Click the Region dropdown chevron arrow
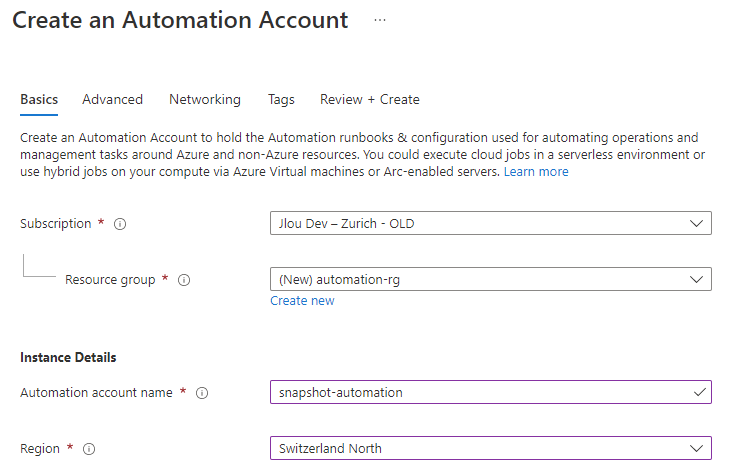 696,448
